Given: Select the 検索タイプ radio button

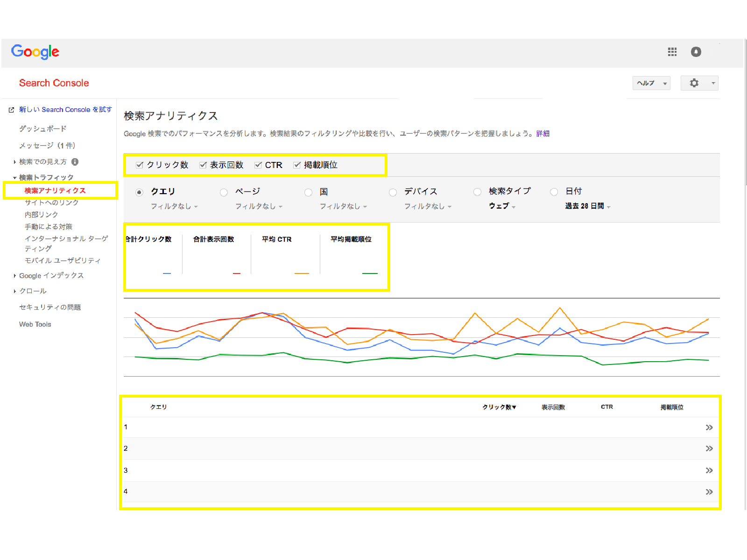Looking at the screenshot, I should pyautogui.click(x=477, y=192).
